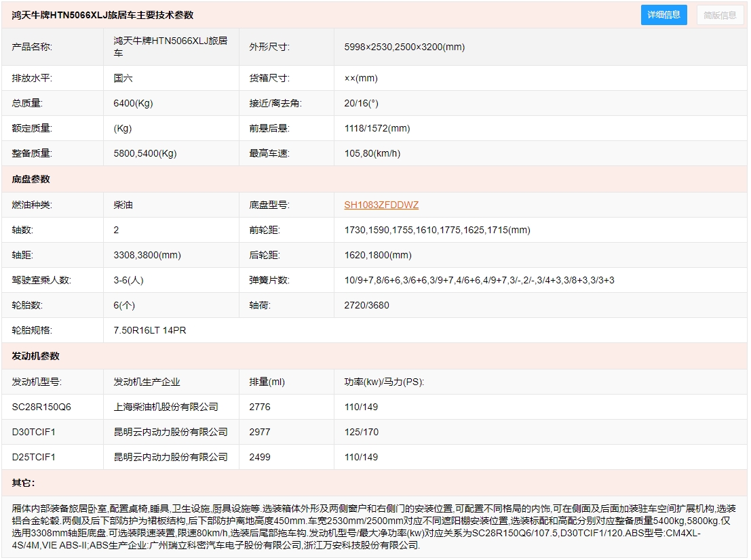Image resolution: width=751 pixels, height=560 pixels.
Task: Select cab occupancy value 3-6(人)
Action: pos(128,281)
